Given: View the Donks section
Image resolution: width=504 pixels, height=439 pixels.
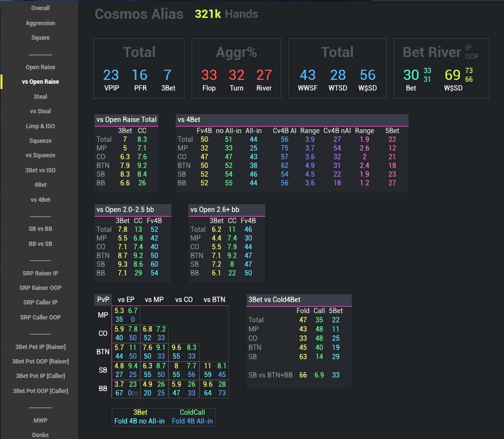Looking at the screenshot, I should point(40,435).
